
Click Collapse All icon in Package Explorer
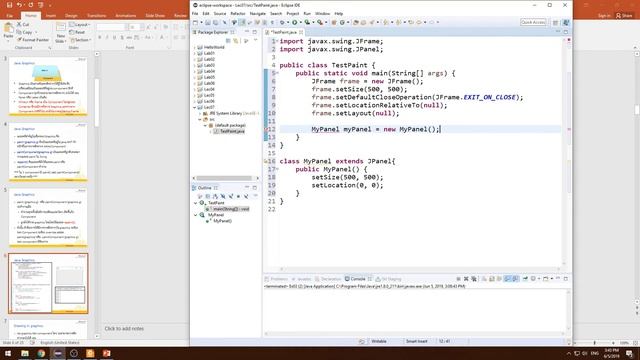[x=228, y=40]
